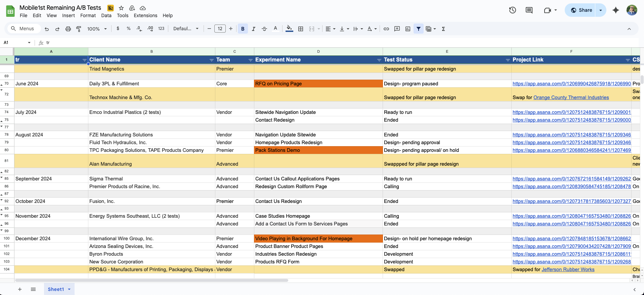Open the Team column filter
Screen dimensions: 644x295
tap(251, 60)
